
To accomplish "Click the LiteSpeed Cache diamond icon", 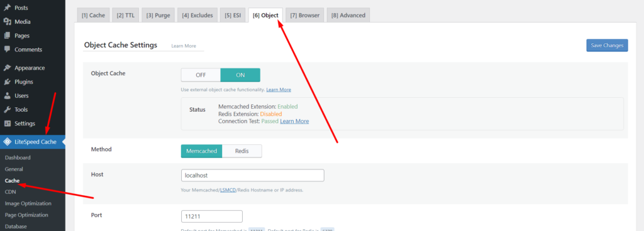I will [7, 142].
